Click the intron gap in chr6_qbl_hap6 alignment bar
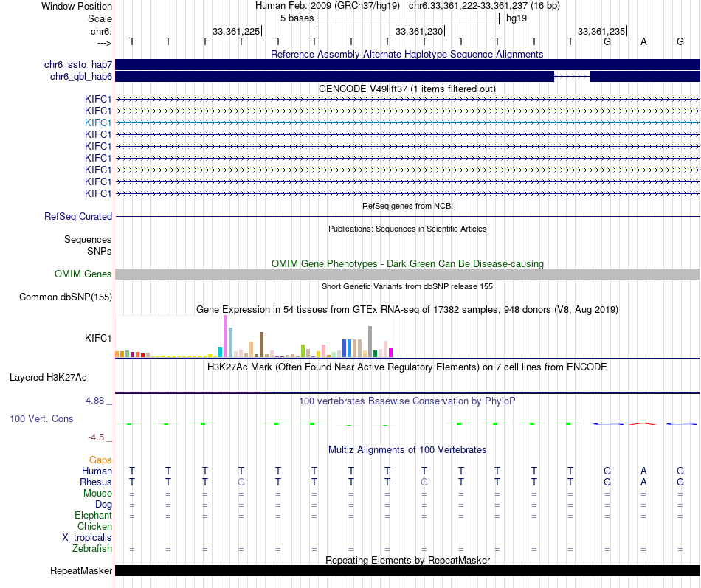This screenshot has width=701, height=588. click(573, 77)
